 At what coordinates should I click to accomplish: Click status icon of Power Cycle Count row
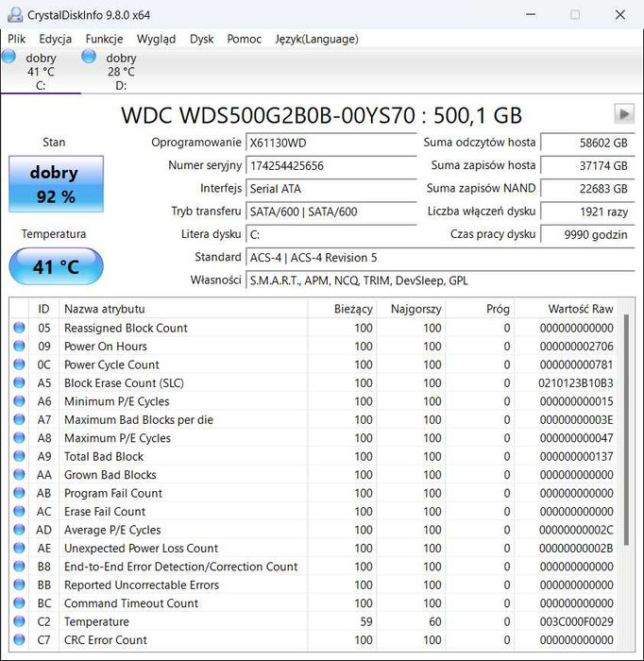pyautogui.click(x=19, y=364)
